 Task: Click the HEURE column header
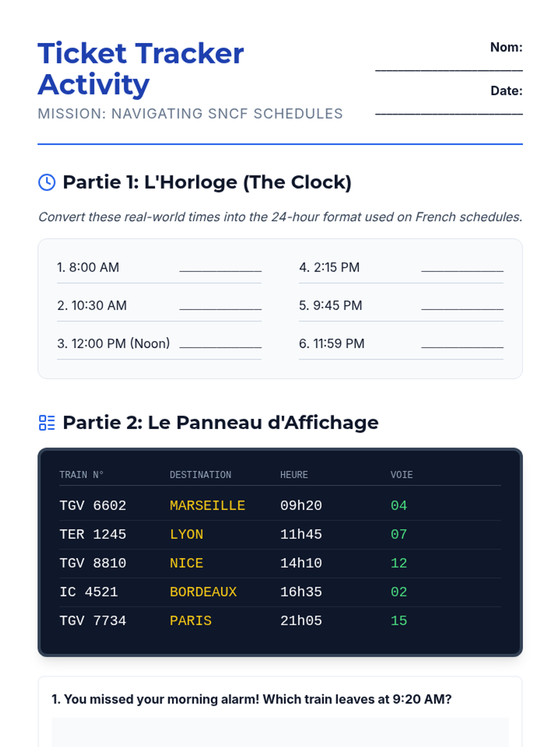pos(294,475)
